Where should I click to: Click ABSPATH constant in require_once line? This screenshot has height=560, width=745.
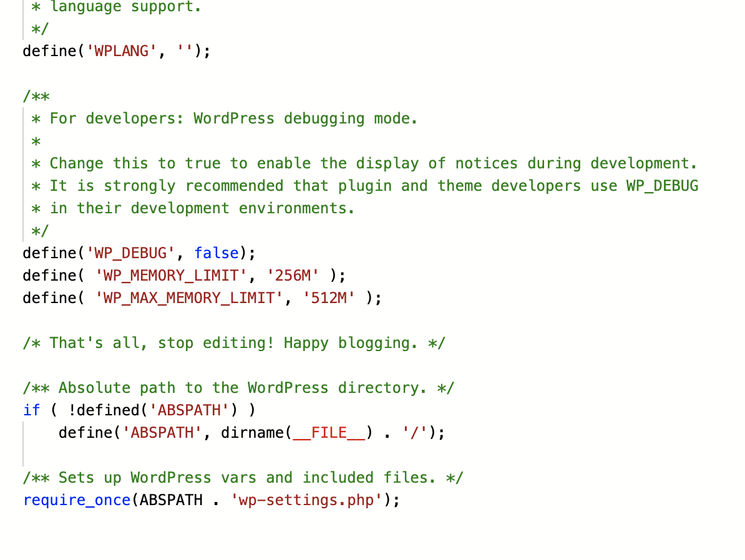click(171, 500)
